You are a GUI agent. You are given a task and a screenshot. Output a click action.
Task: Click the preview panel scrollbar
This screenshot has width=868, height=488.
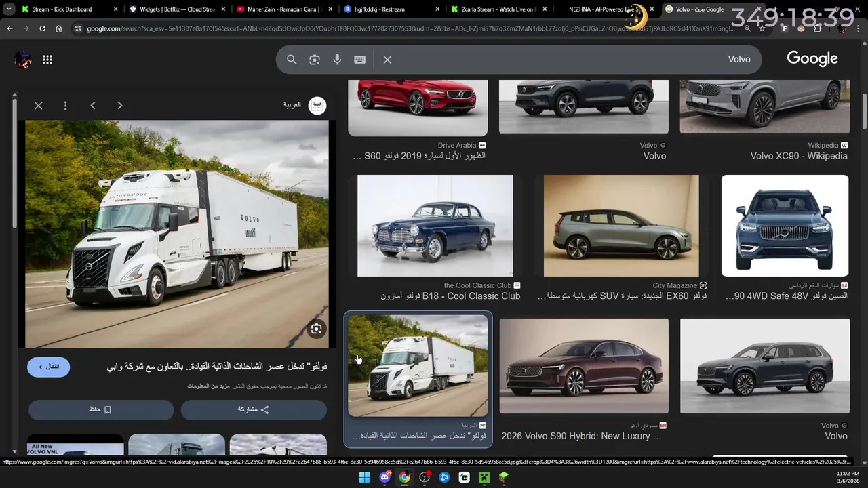[x=14, y=163]
